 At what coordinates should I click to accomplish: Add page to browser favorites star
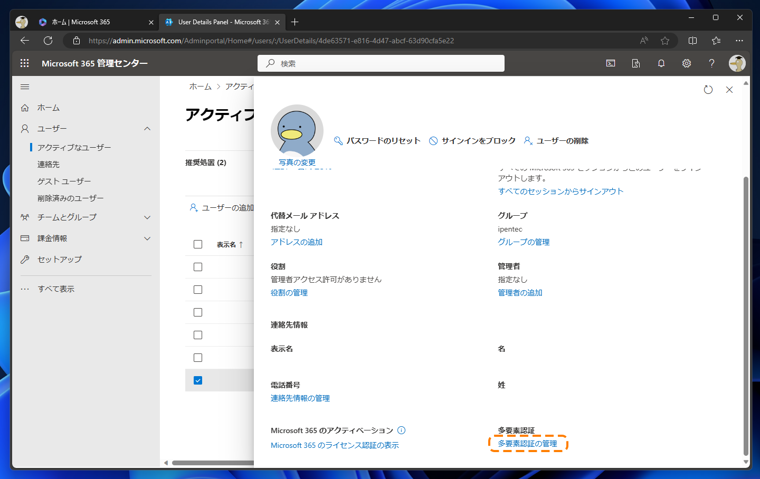665,41
